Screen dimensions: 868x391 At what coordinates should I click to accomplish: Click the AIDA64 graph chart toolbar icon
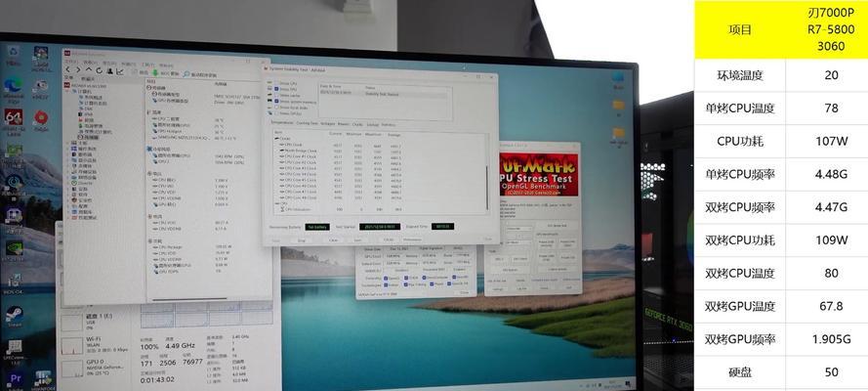119,71
